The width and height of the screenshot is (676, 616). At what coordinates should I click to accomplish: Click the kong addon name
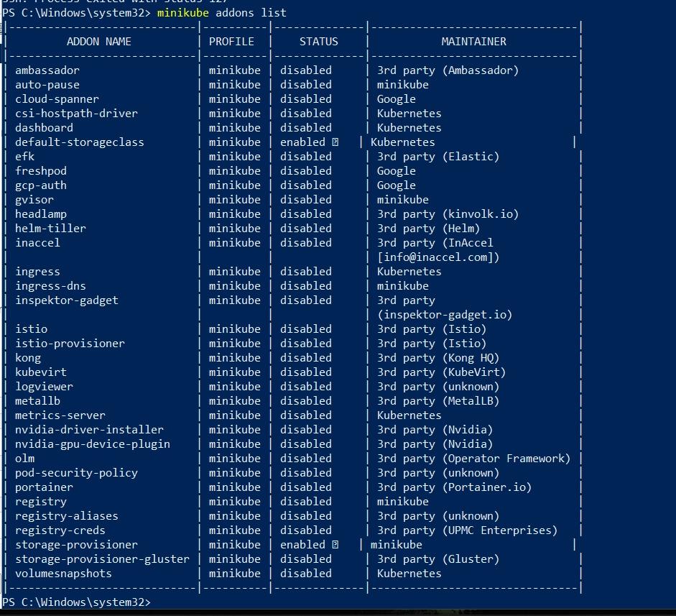click(28, 358)
